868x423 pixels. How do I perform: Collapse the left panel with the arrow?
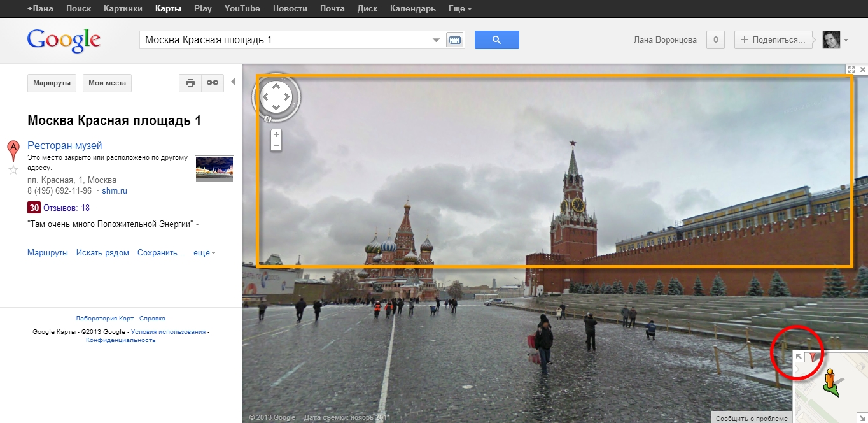233,82
